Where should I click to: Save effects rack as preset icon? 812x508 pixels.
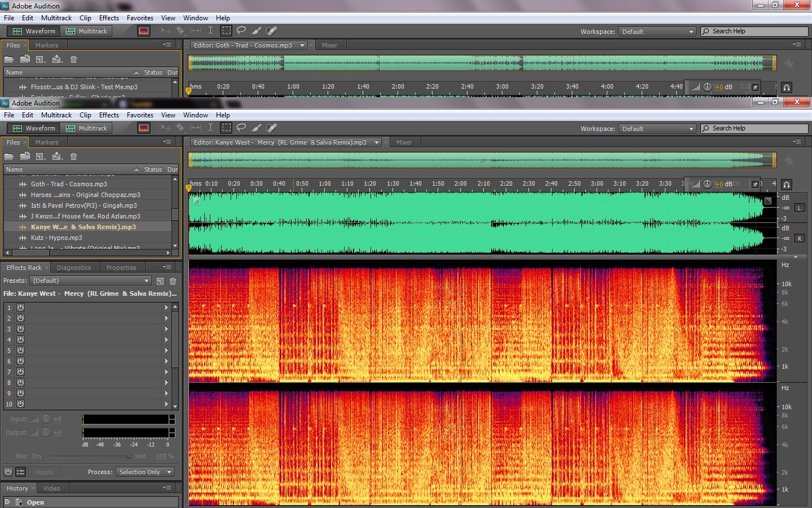[160, 281]
